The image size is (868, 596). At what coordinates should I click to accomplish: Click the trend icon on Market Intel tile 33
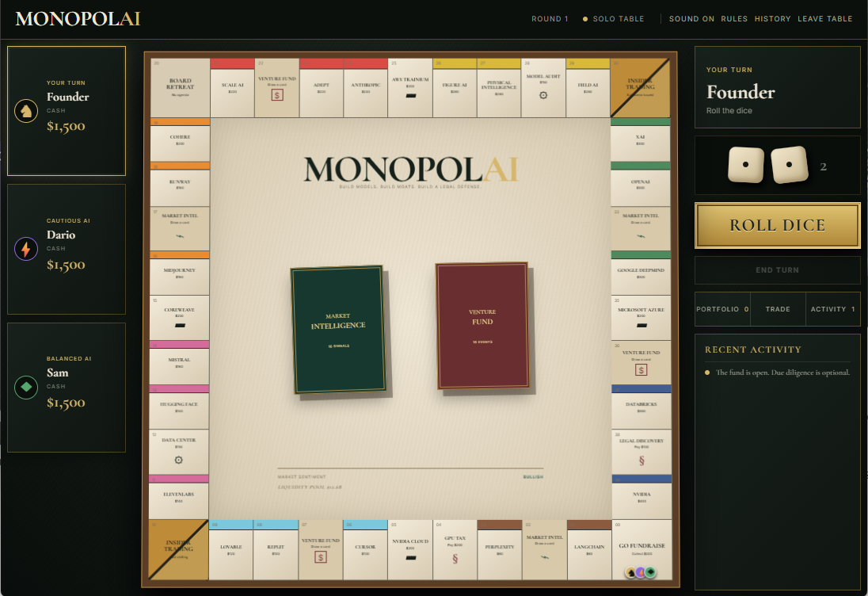tap(641, 236)
